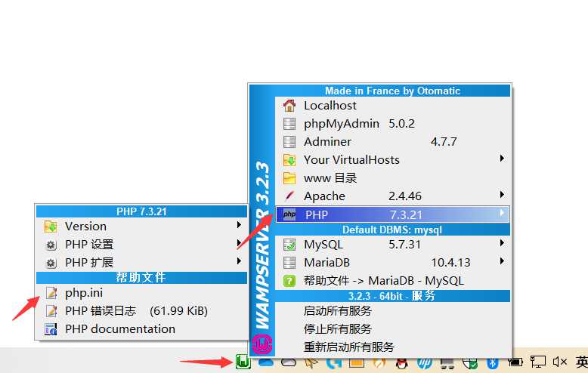Viewport: 588px width, 373px height.
Task: Click the HP tray icon
Action: tap(425, 362)
